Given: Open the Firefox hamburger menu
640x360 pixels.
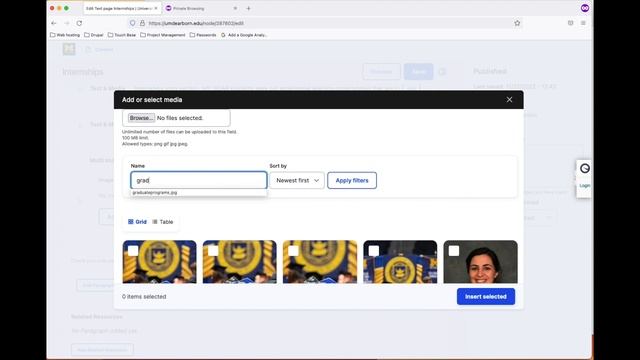Looking at the screenshot, I should 583,23.
